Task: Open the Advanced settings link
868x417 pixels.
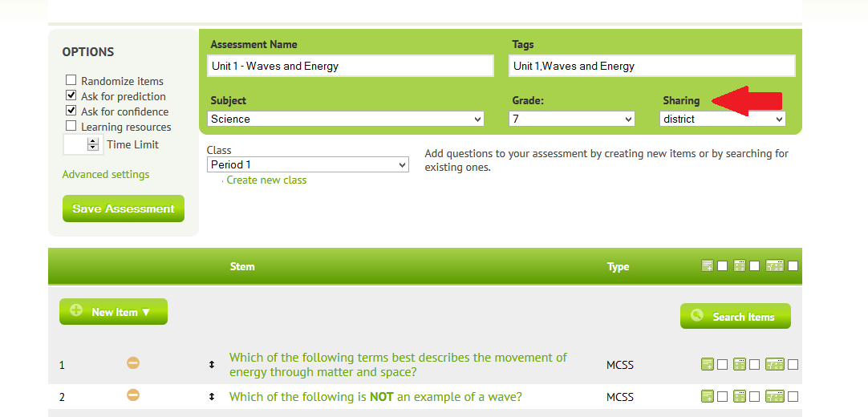Action: (106, 174)
